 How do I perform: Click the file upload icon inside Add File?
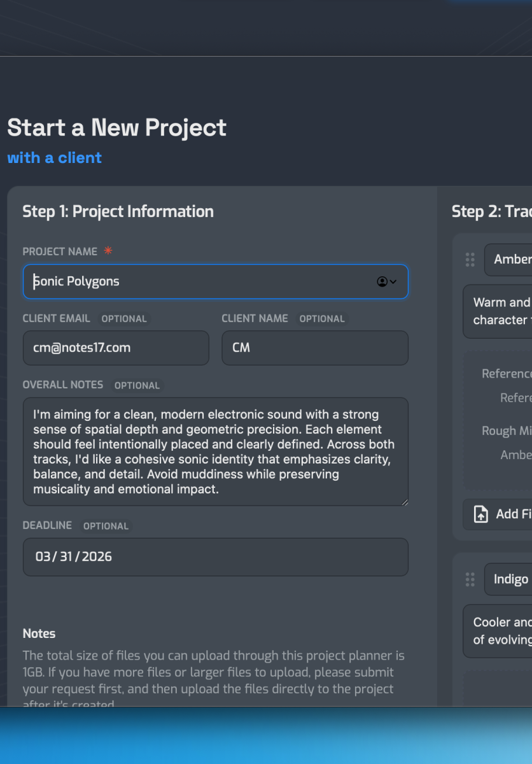pyautogui.click(x=480, y=514)
